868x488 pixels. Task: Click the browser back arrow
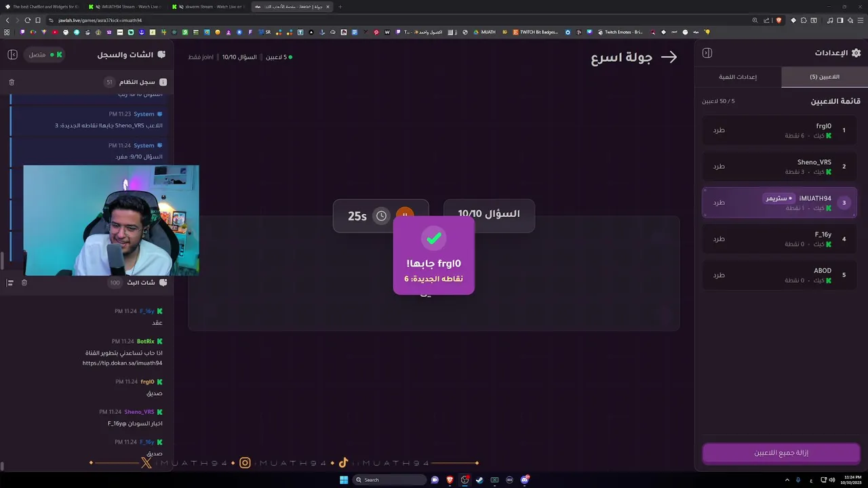pos(7,20)
